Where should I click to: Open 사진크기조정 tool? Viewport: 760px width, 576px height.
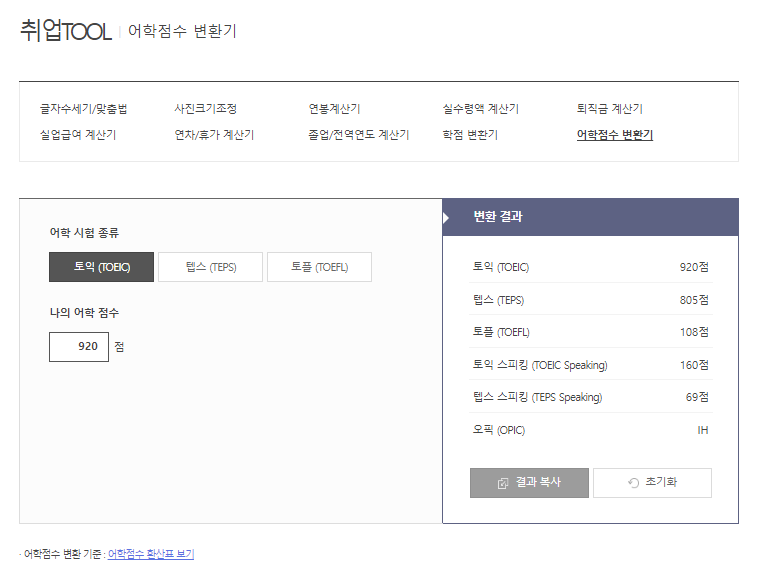tap(206, 109)
